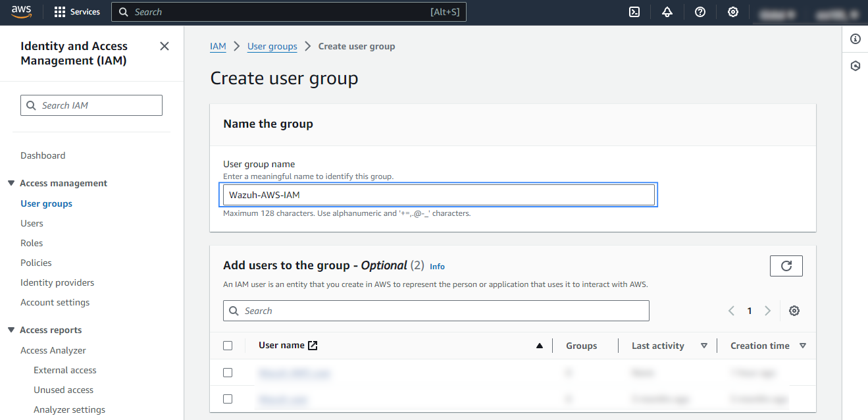Open the Last activity column filter

(704, 345)
